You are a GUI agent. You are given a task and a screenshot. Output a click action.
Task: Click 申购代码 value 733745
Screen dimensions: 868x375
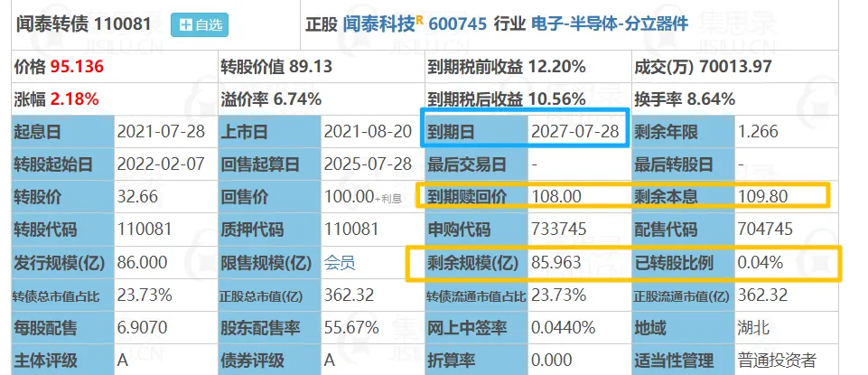tap(558, 230)
